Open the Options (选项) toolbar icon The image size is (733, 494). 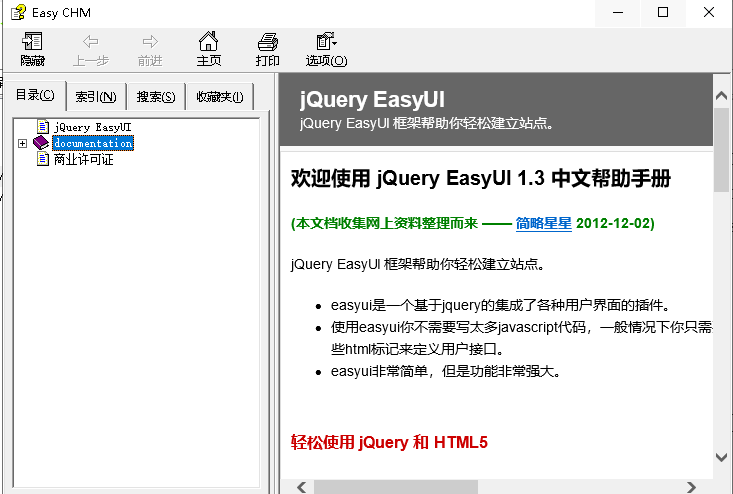point(326,42)
